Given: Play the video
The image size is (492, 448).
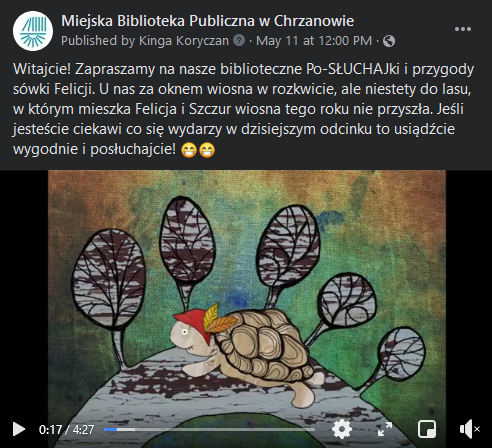Looking at the screenshot, I should 19,429.
